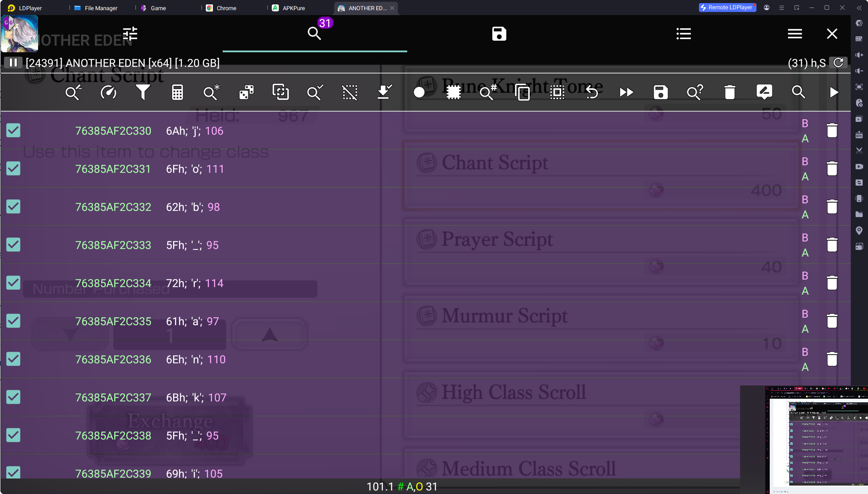Select the value 97 in row 76385AF2C335
Image resolution: width=868 pixels, height=494 pixels.
pos(213,321)
